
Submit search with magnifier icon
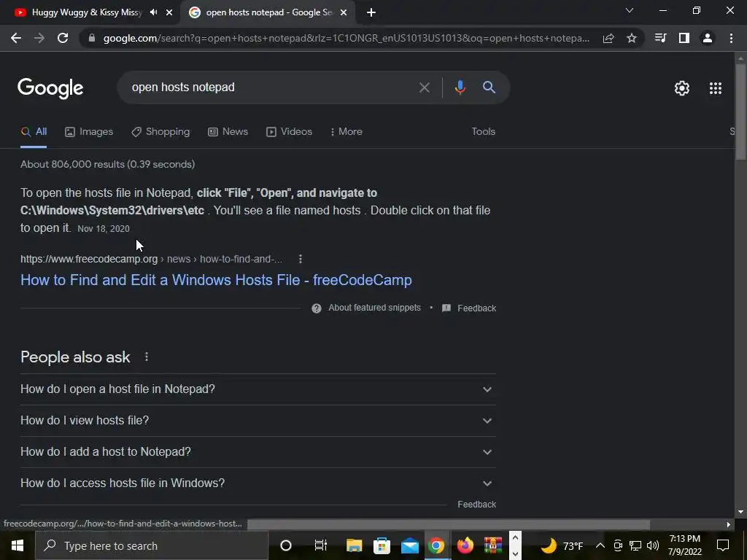[x=489, y=87]
